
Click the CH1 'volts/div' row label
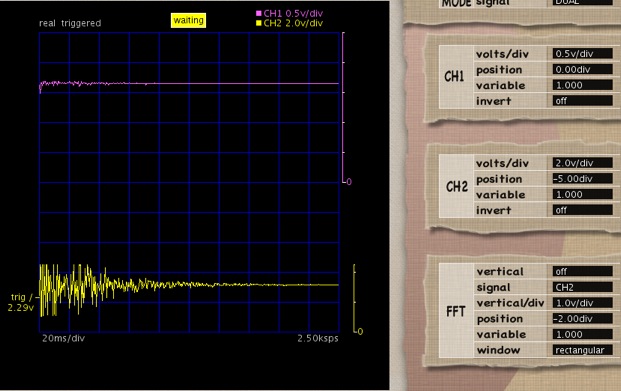[502, 54]
